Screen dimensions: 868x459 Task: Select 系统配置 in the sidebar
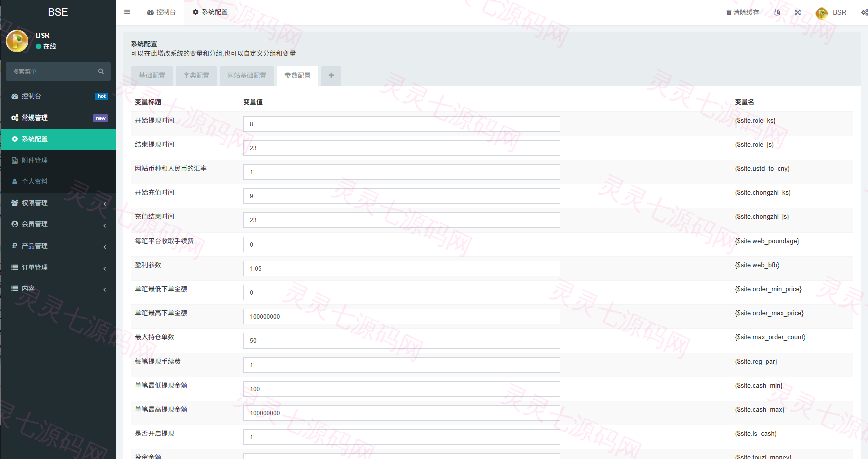[x=58, y=139]
